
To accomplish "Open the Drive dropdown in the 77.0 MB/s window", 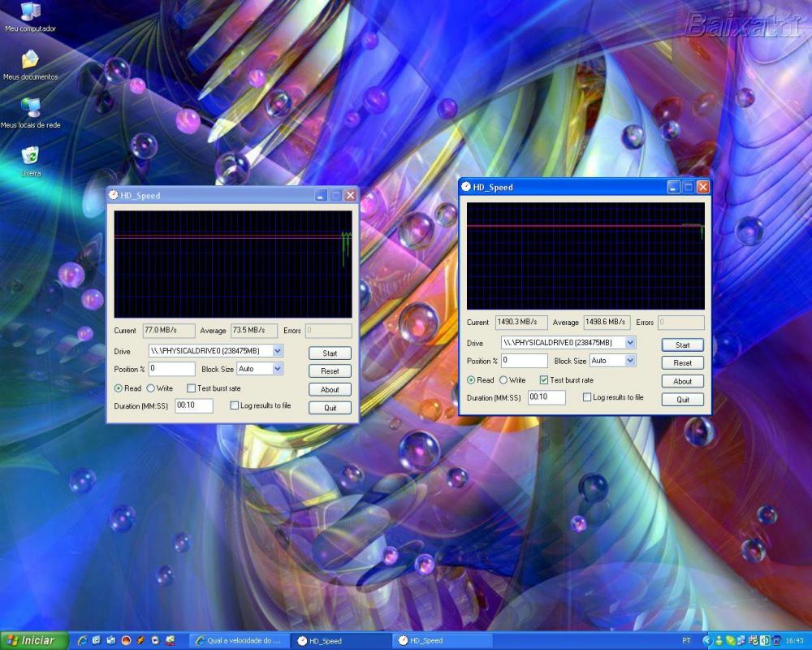I will 278,351.
